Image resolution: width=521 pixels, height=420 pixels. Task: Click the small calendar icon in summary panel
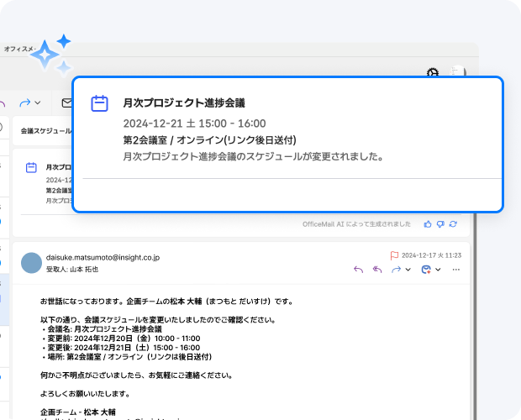coord(31,168)
